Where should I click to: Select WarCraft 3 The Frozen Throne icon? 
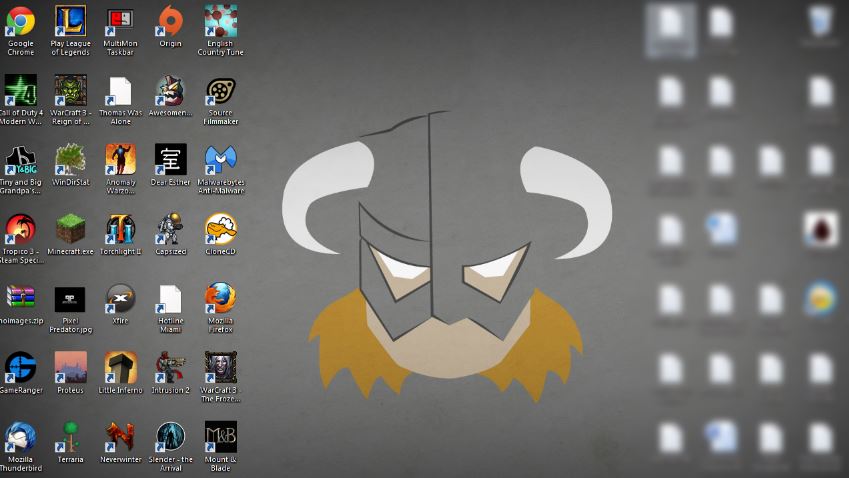(x=220, y=368)
